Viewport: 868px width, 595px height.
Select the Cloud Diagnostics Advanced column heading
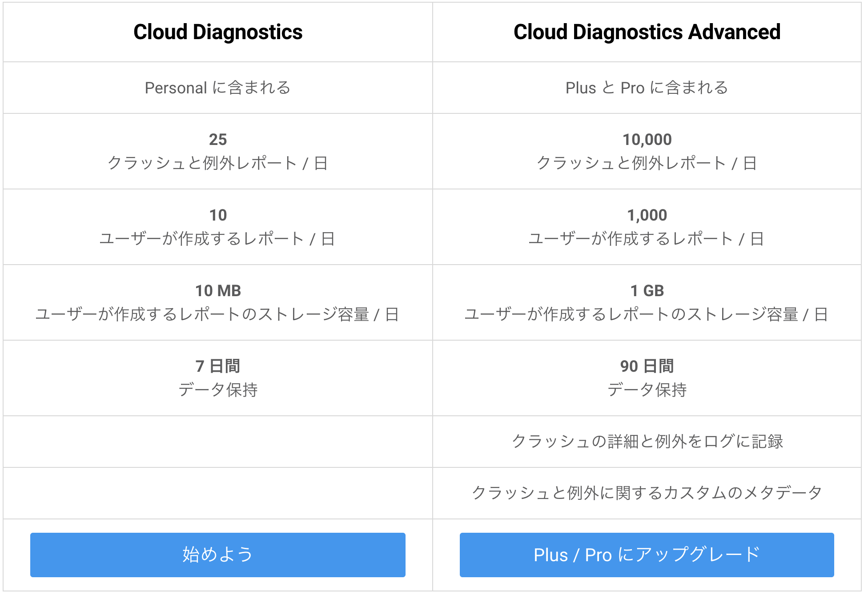click(647, 32)
